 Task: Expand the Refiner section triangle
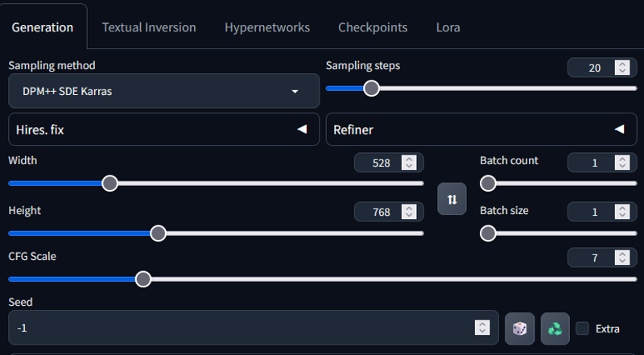click(x=619, y=130)
